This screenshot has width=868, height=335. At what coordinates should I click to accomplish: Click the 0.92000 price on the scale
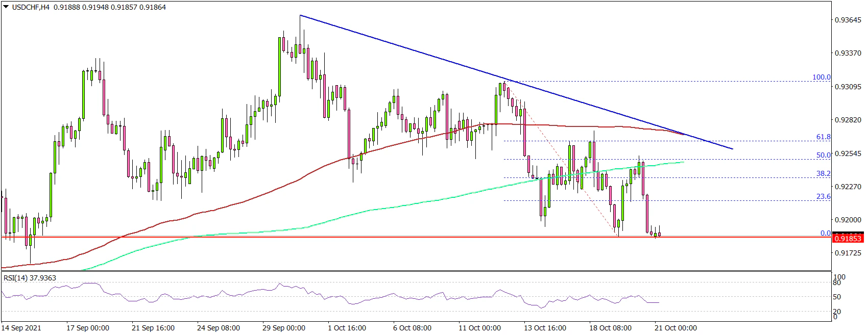(x=848, y=220)
